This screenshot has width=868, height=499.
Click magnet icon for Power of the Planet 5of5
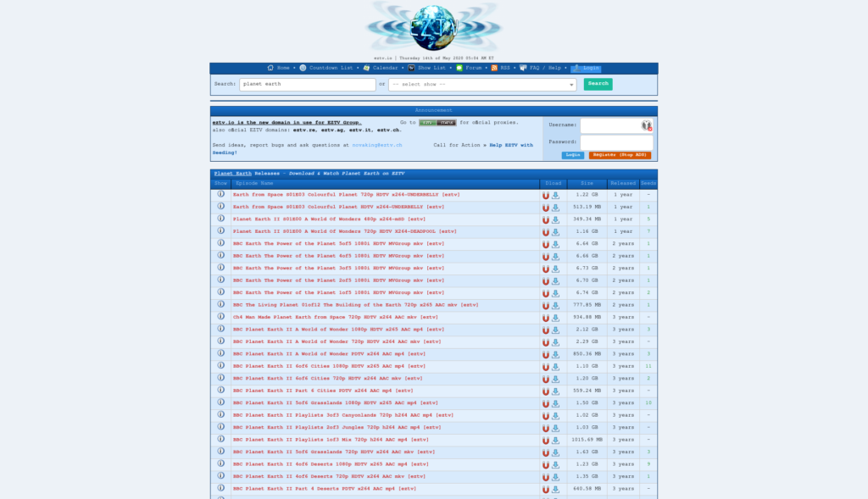pos(546,244)
